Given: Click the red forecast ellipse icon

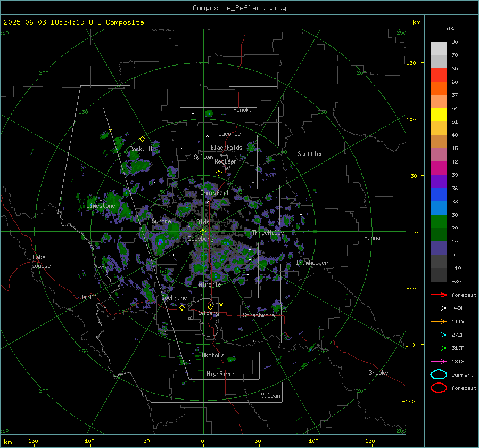Looking at the screenshot, I should click(x=439, y=388).
